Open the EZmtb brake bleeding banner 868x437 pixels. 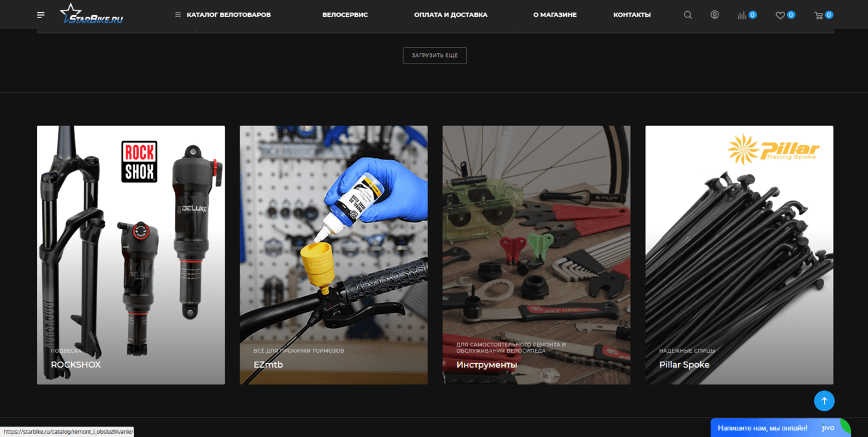[334, 255]
